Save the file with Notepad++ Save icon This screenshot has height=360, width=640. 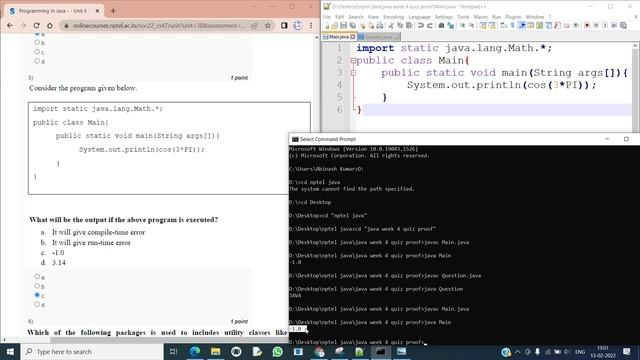tap(343, 25)
